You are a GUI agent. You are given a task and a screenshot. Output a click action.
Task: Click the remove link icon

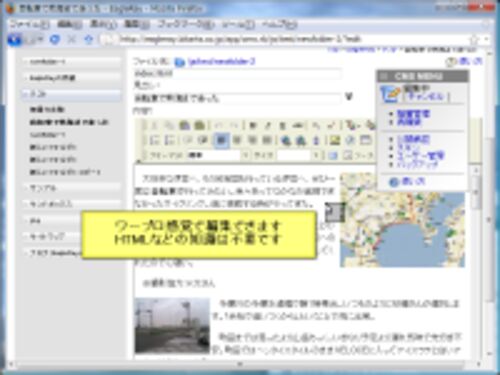coord(301,140)
